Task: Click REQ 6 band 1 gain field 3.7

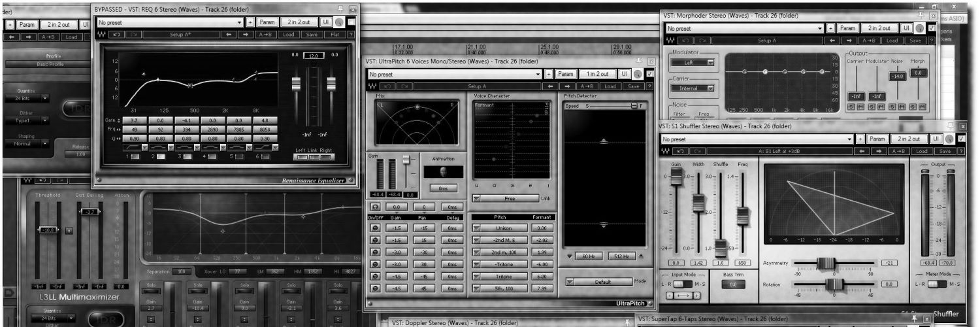Action: (135, 121)
